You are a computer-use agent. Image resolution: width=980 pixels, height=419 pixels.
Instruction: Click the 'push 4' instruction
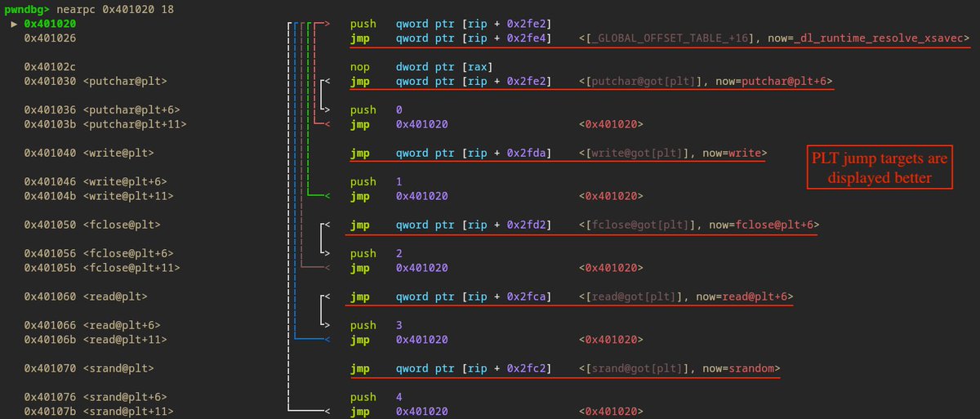point(376,398)
